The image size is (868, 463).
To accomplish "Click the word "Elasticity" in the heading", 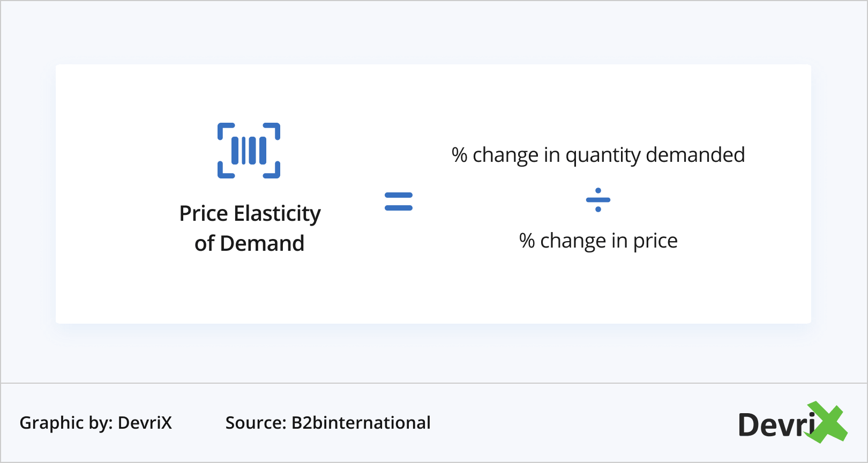I will tap(277, 214).
